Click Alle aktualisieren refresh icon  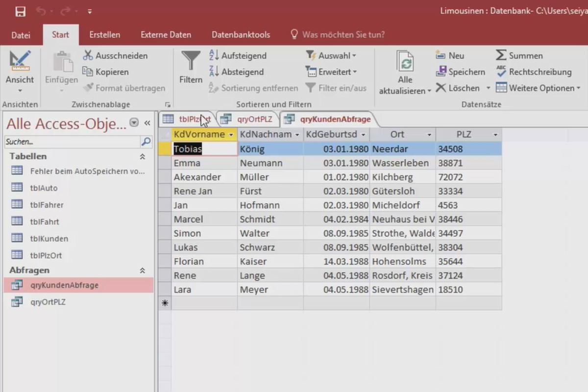pos(405,62)
